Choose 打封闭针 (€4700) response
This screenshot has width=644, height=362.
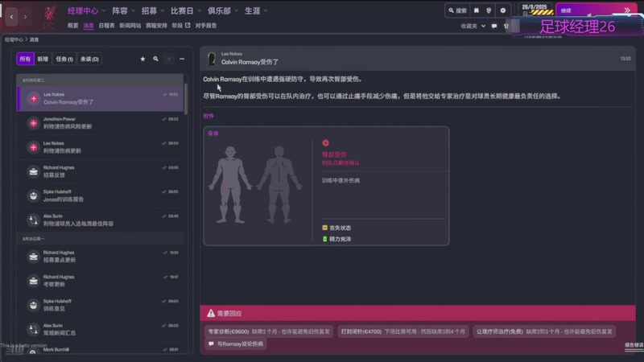coord(403,331)
